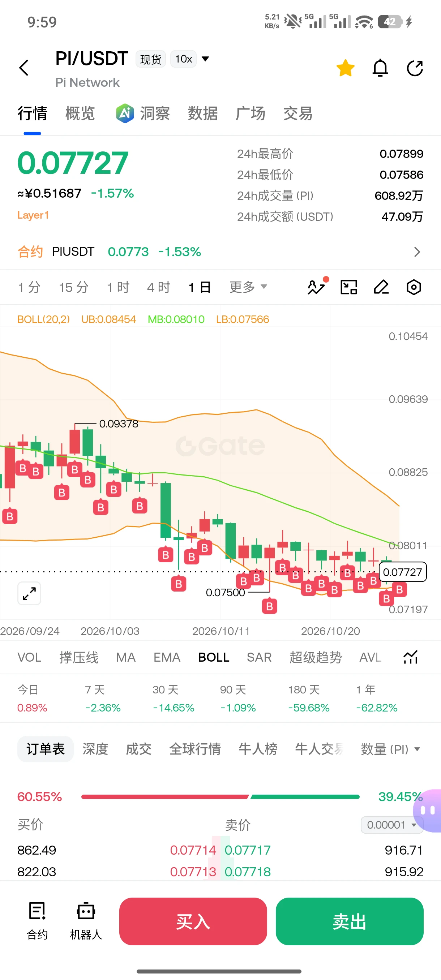
Task: Enable the EMA indicator
Action: (x=167, y=657)
